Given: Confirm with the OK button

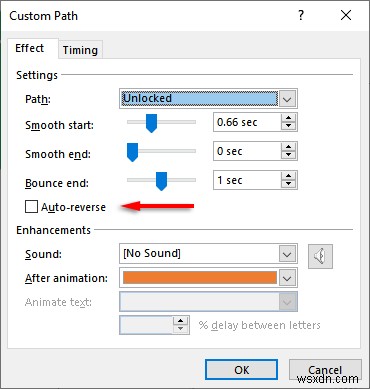Looking at the screenshot, I should pos(241,370).
